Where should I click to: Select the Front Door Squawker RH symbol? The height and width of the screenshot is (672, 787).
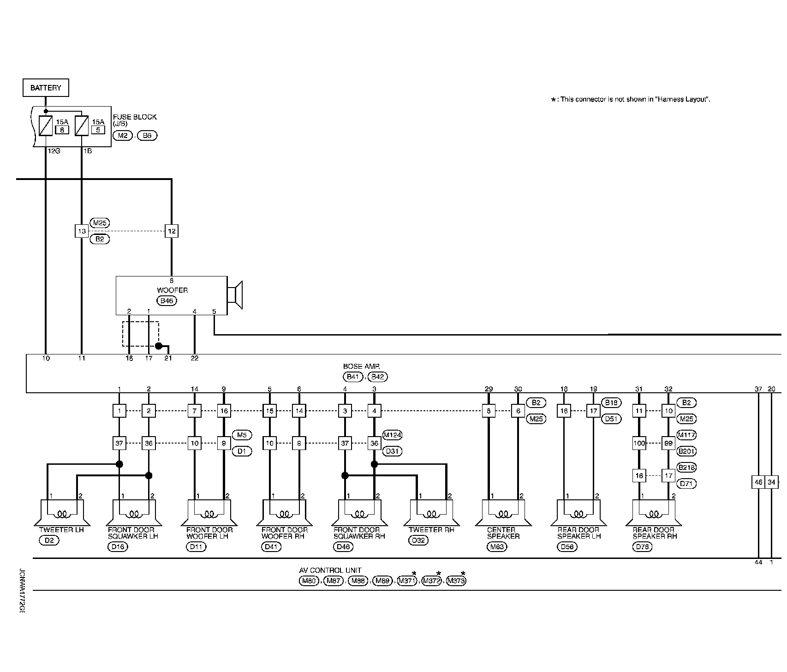click(360, 513)
